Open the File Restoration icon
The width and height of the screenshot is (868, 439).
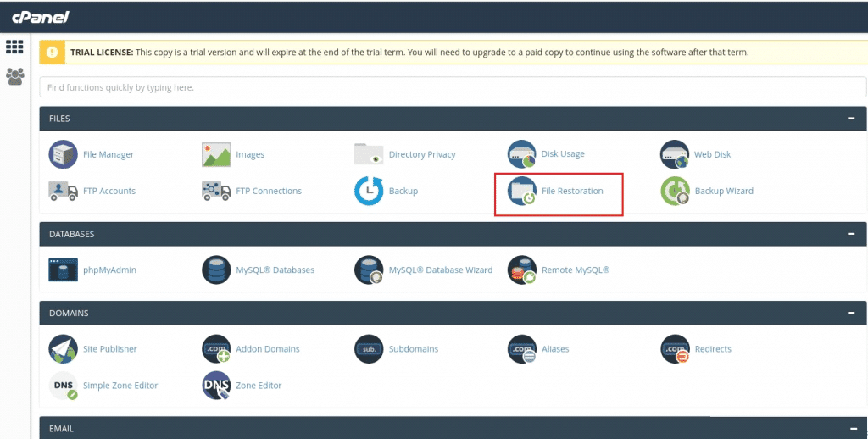pos(522,192)
